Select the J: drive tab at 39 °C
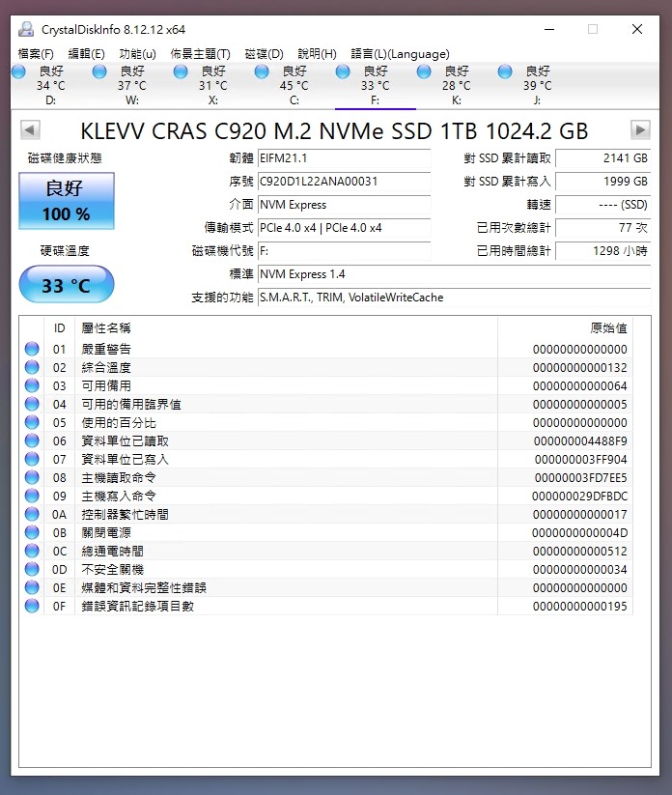Image resolution: width=672 pixels, height=795 pixels. 538,85
